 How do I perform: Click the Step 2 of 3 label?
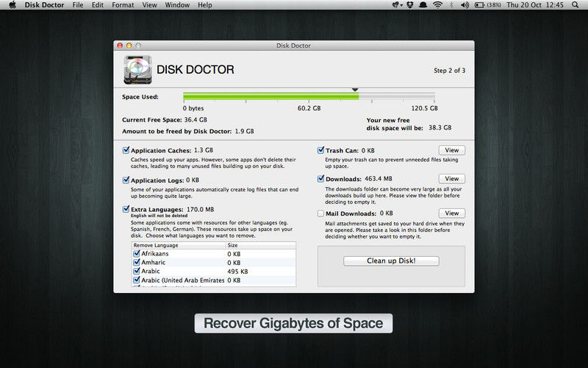point(449,70)
